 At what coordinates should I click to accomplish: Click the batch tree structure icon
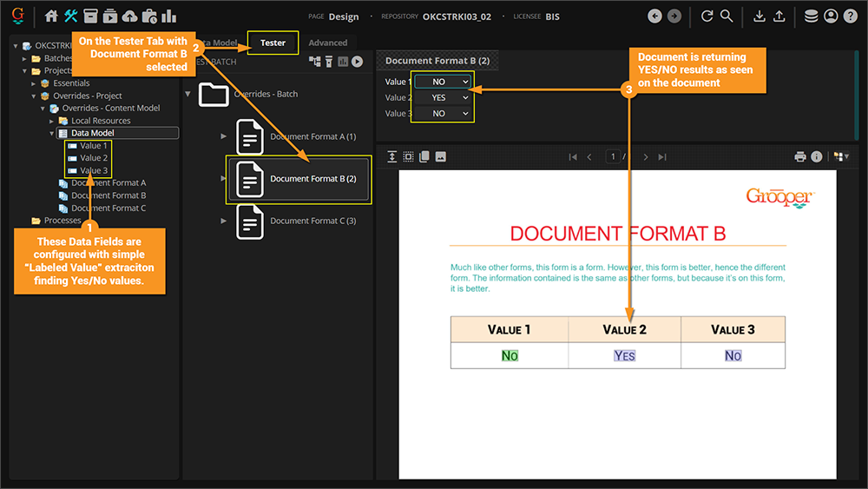[x=315, y=62]
